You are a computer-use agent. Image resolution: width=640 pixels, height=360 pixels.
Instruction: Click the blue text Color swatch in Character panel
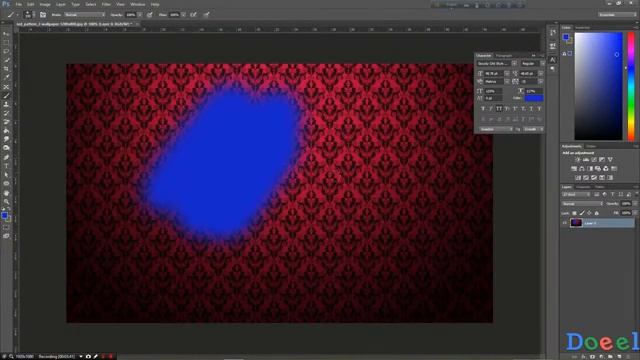(x=534, y=98)
